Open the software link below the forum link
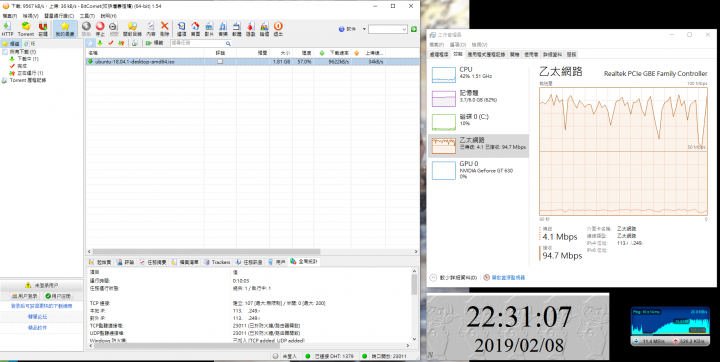The height and width of the screenshot is (362, 720). (x=37, y=328)
